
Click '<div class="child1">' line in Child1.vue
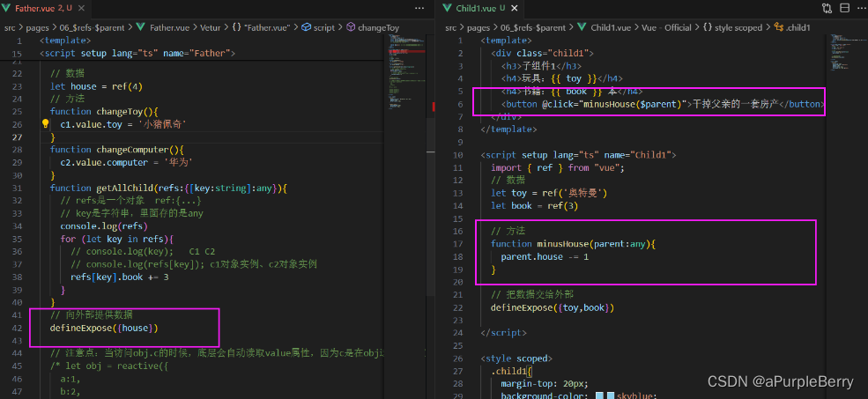click(x=542, y=53)
